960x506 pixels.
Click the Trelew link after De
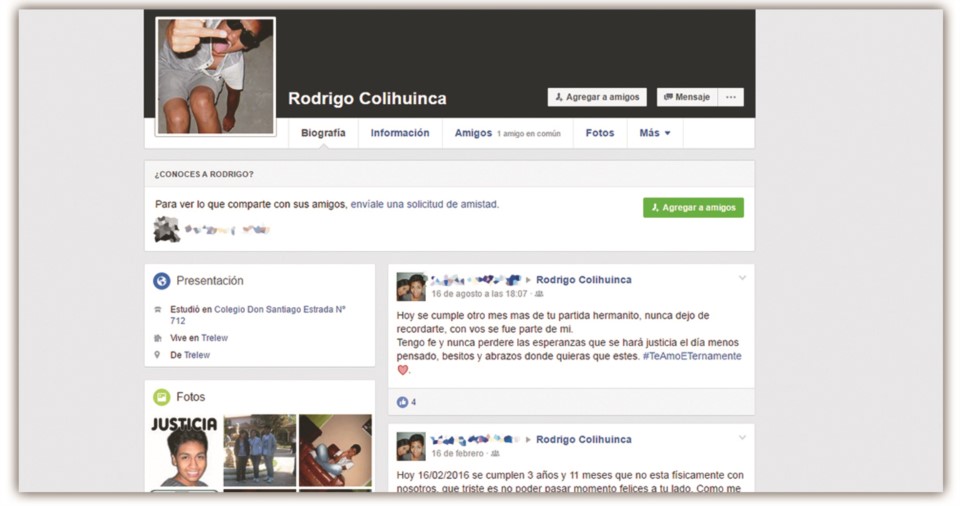197,355
